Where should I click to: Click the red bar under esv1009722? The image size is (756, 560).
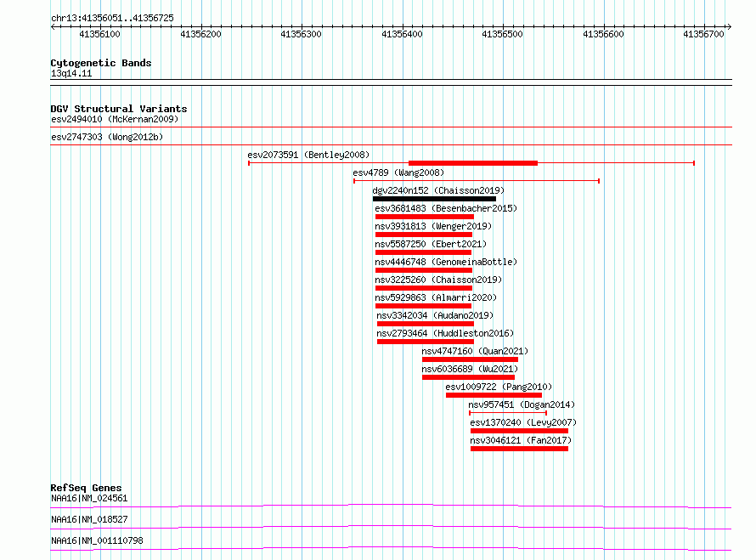click(x=494, y=395)
